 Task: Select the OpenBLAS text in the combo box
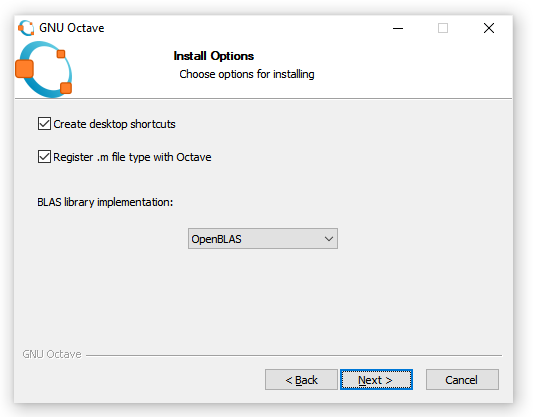pyautogui.click(x=216, y=239)
